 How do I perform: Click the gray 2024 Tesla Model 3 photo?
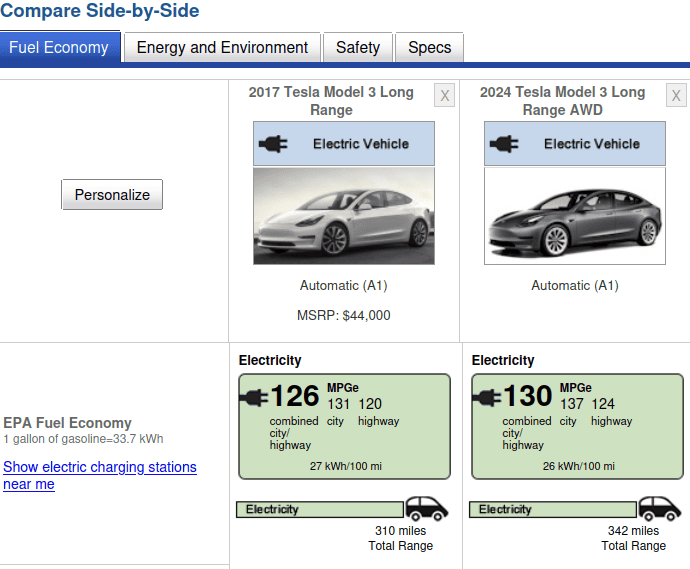coord(575,216)
